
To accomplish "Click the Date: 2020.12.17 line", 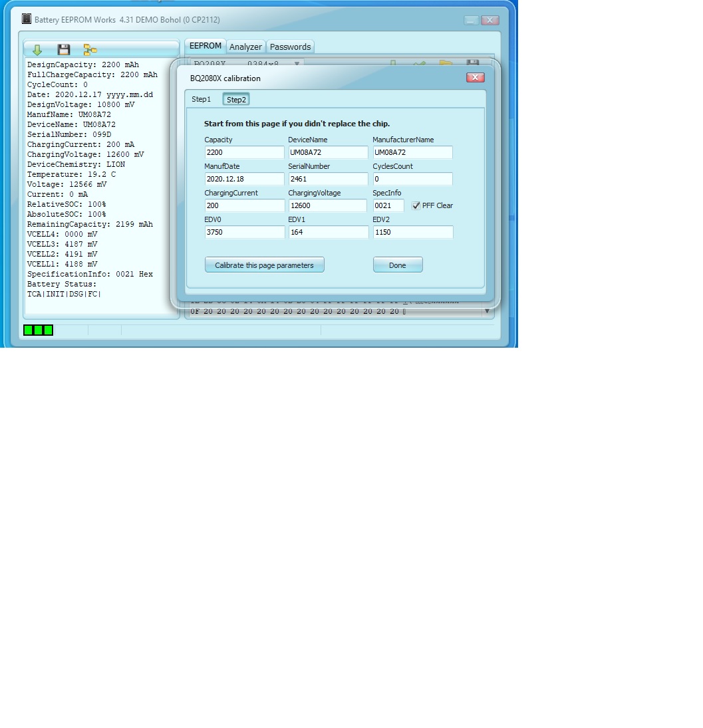I will [90, 94].
